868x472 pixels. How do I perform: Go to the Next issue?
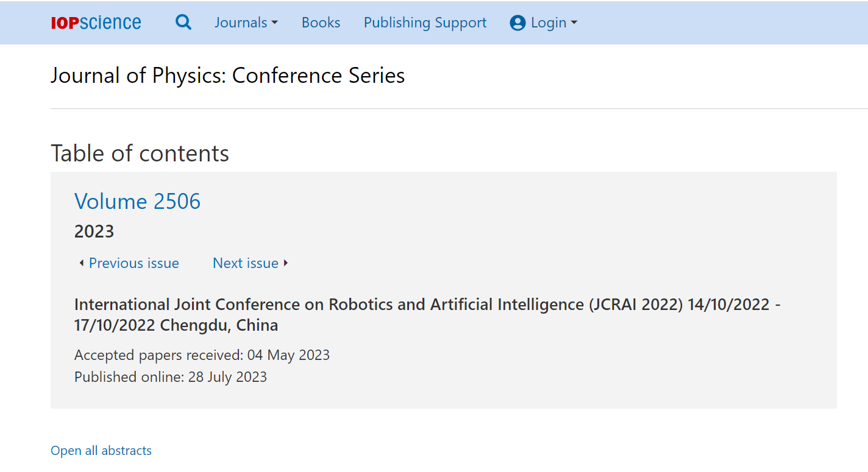(x=246, y=263)
